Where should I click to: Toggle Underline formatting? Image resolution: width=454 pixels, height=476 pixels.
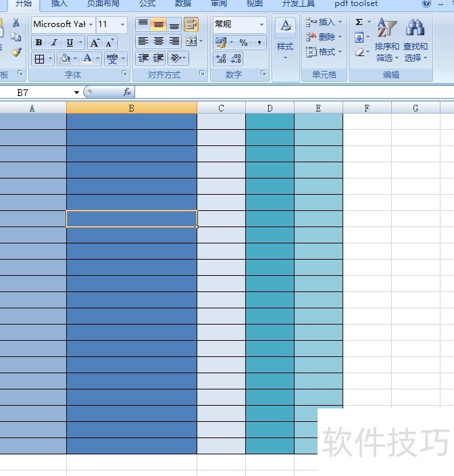(70, 43)
